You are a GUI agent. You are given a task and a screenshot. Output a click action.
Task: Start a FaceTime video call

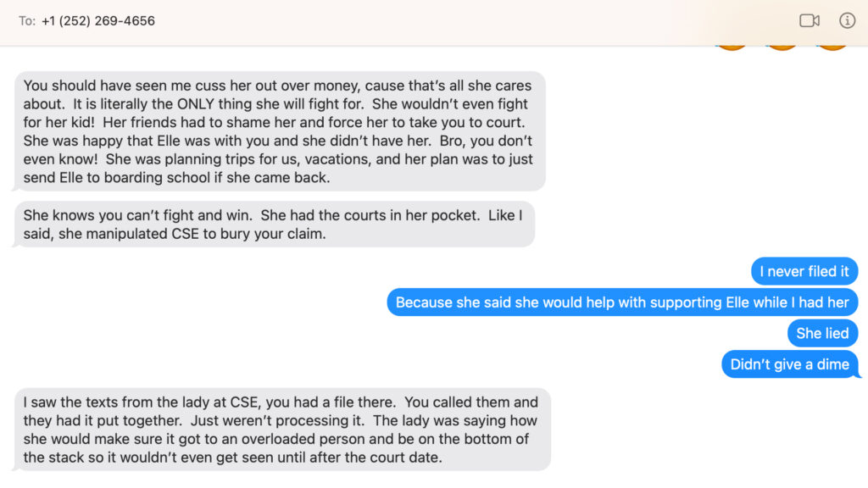(809, 20)
